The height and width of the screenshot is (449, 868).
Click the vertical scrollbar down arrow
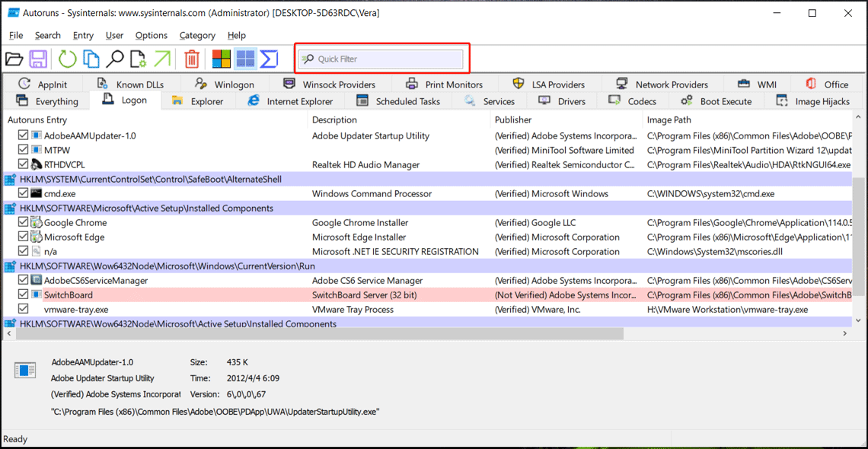point(857,320)
